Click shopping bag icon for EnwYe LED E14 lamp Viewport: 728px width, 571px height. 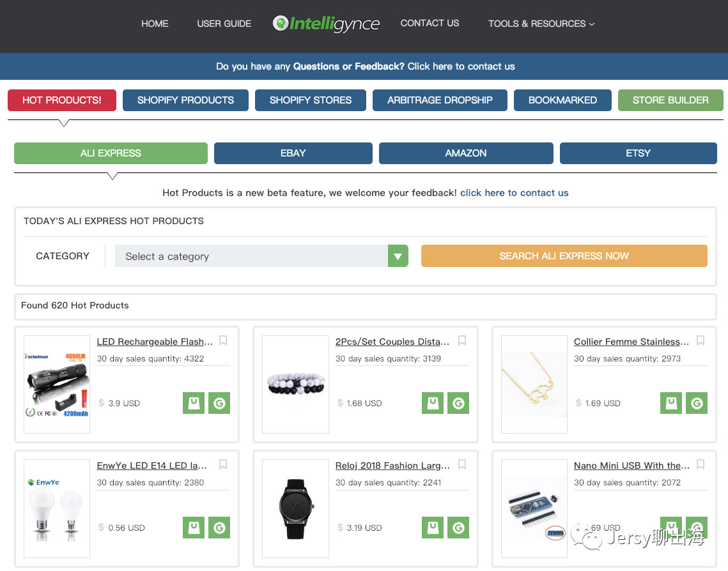[x=194, y=528]
